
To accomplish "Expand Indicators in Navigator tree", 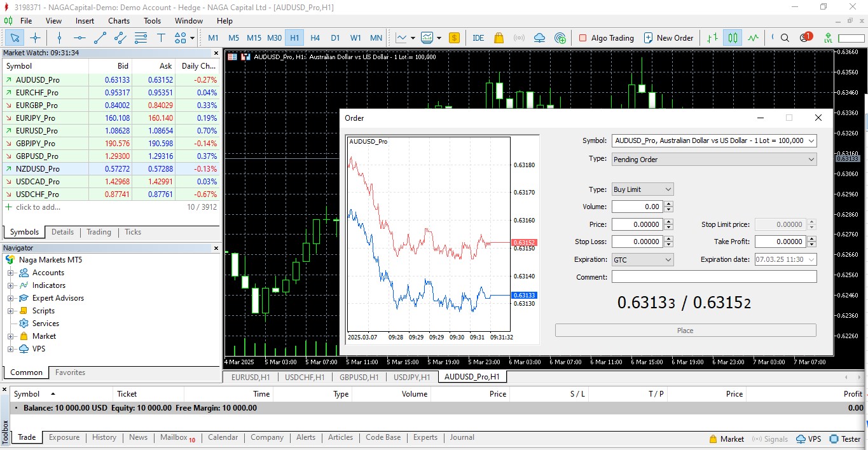I will pyautogui.click(x=10, y=285).
